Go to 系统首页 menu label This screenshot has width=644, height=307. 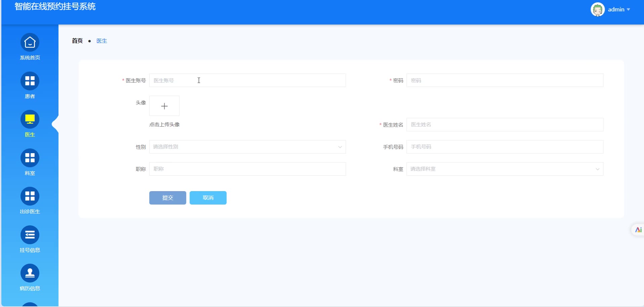[x=30, y=58]
